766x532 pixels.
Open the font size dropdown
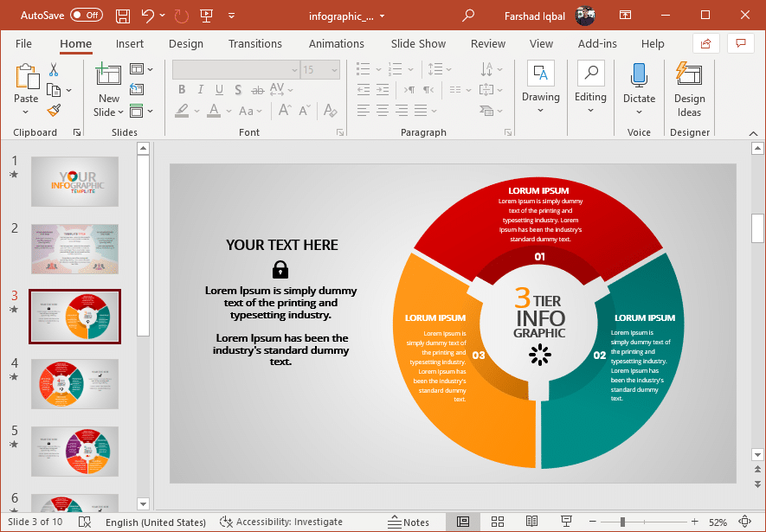pyautogui.click(x=335, y=70)
